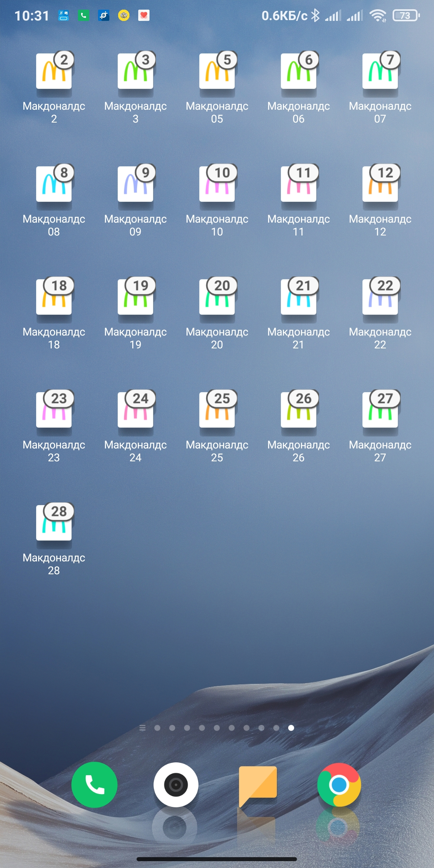The width and height of the screenshot is (434, 868).
Task: Launch the Макдоналдс 05 app
Action: [x=217, y=72]
